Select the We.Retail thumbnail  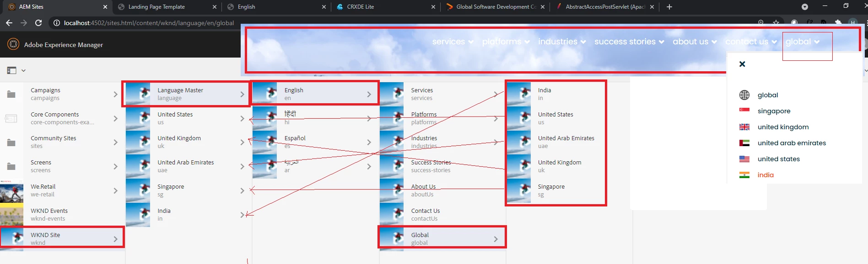point(11,190)
